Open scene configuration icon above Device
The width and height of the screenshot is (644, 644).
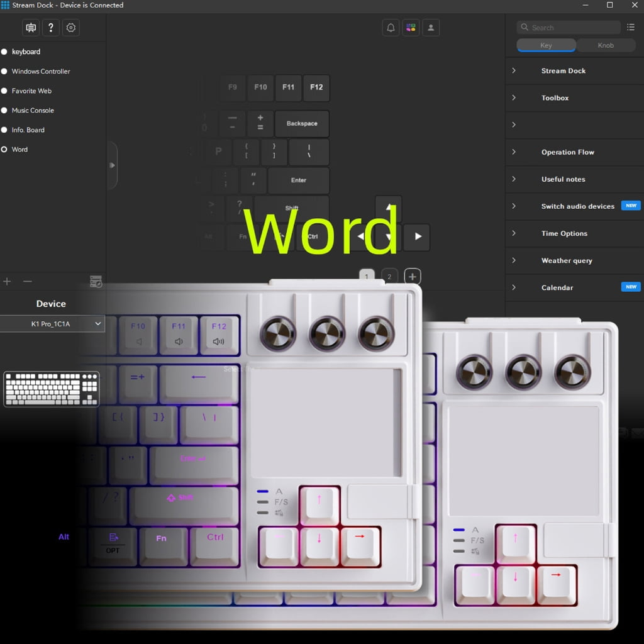tap(96, 281)
